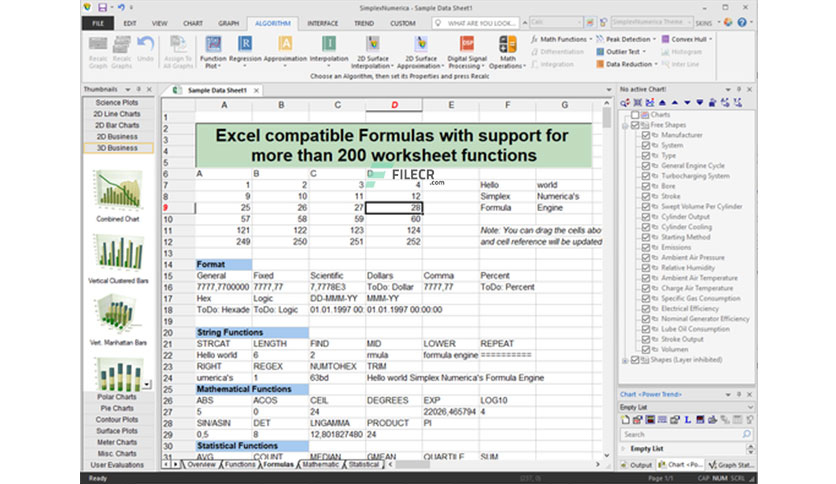836x484 pixels.
Task: Click the 2D Surface Interpolation icon
Action: click(x=372, y=44)
